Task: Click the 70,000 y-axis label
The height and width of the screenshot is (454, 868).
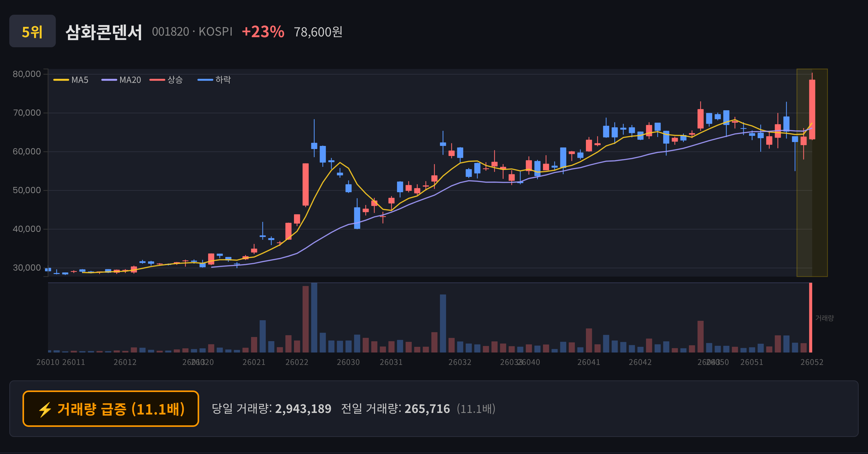Action: tap(27, 113)
